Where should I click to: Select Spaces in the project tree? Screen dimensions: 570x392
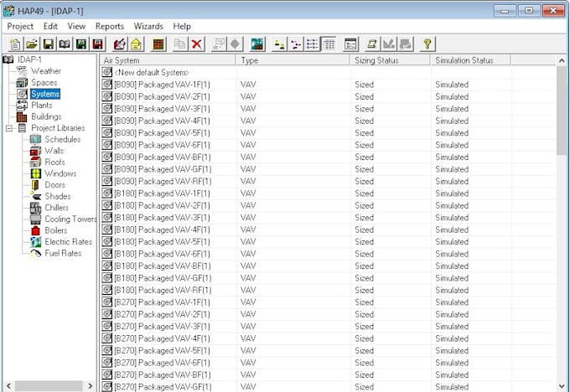coord(44,82)
